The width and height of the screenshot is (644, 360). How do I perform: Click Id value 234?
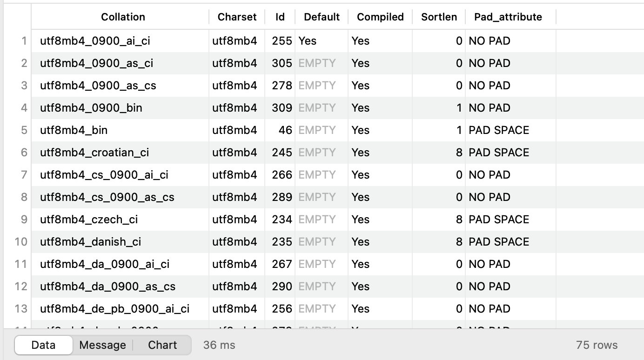coord(282,220)
